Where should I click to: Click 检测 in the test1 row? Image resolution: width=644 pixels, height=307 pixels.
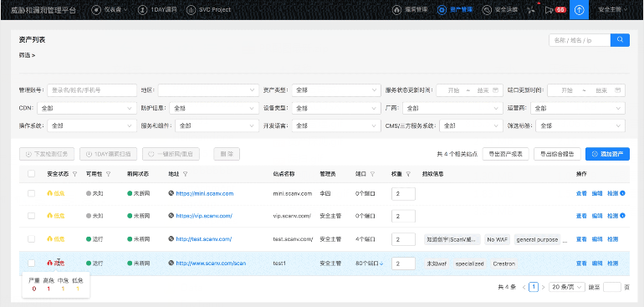click(x=612, y=263)
